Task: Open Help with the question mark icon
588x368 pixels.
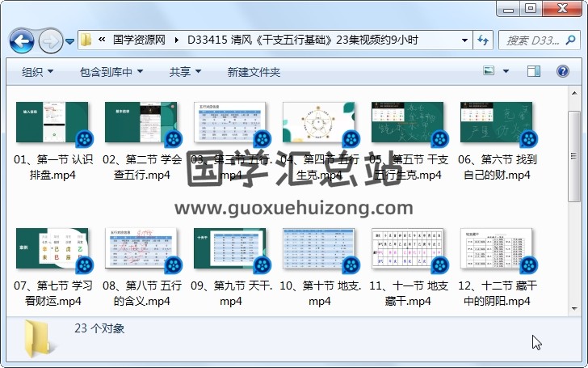Action: [x=563, y=71]
